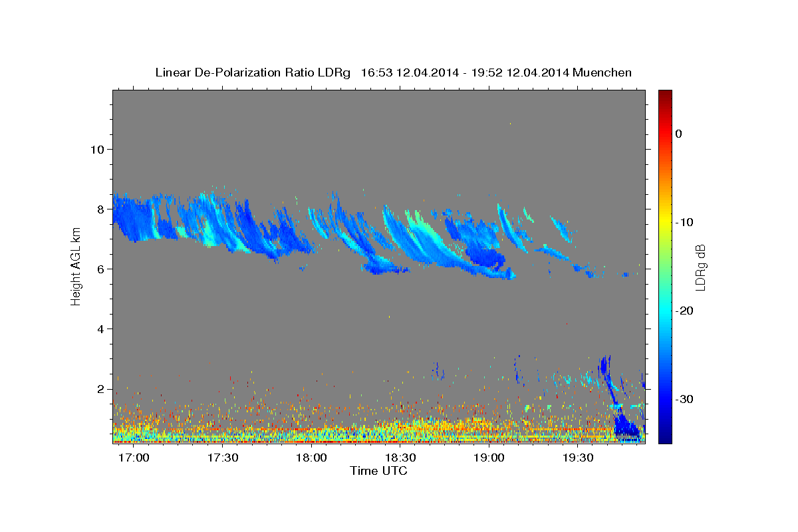Click the colorbar value label -10
Image resolution: width=798 pixels, height=532 pixels.
pos(684,222)
